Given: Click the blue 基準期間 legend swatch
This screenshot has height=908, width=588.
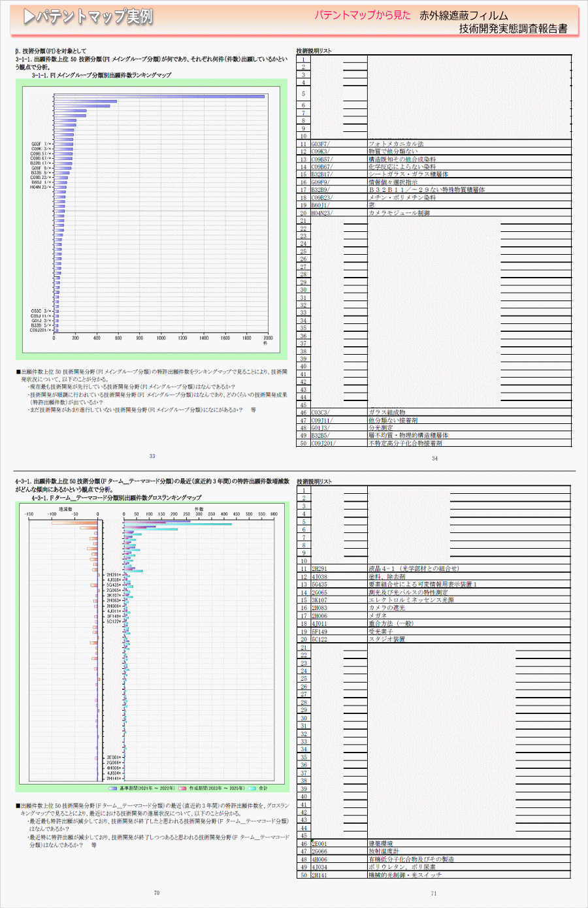Looking at the screenshot, I should point(113,788).
